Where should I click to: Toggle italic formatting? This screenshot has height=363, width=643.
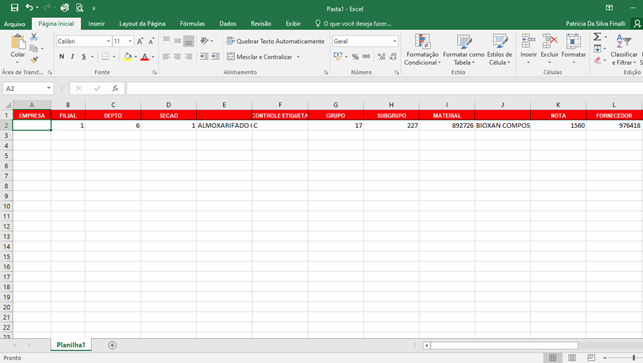73,57
